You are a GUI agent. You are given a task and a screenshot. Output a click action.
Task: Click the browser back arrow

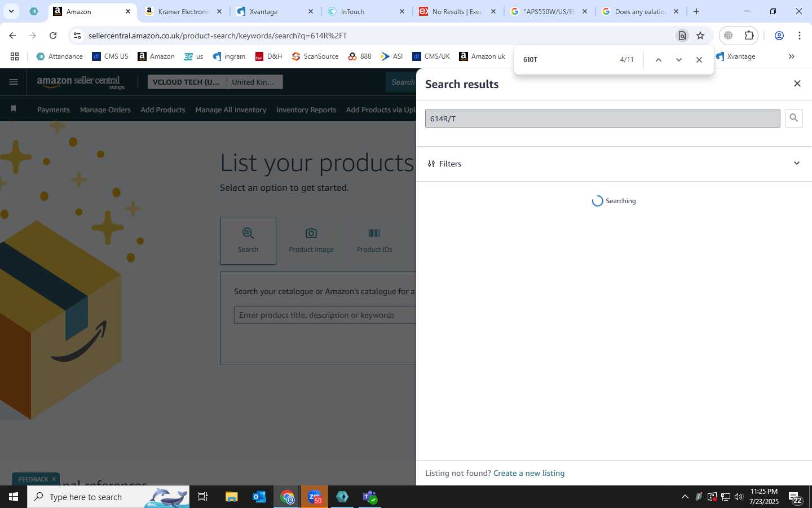coord(12,36)
